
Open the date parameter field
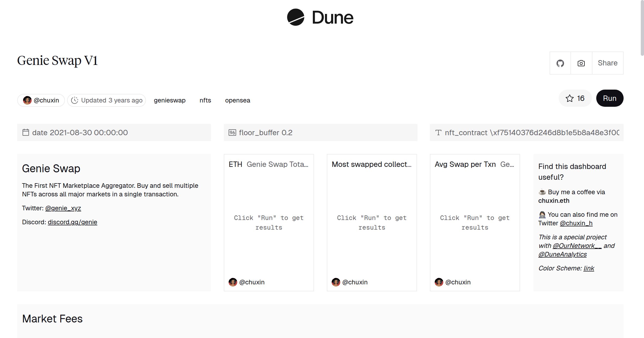(x=114, y=133)
